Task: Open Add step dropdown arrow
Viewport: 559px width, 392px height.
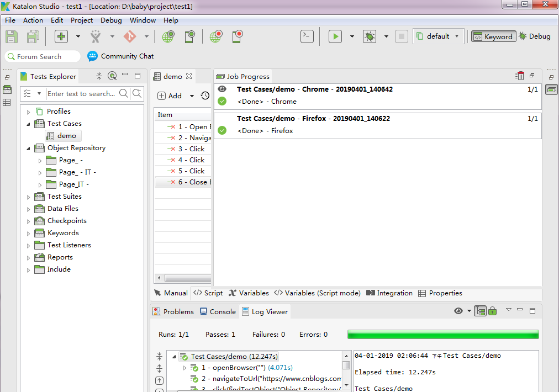Action: click(x=192, y=96)
